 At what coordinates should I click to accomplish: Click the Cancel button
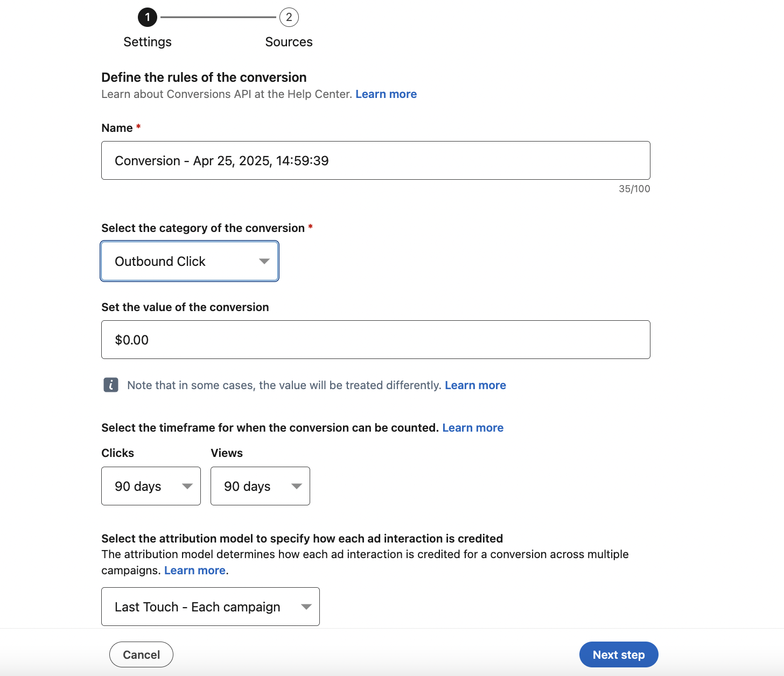(142, 654)
